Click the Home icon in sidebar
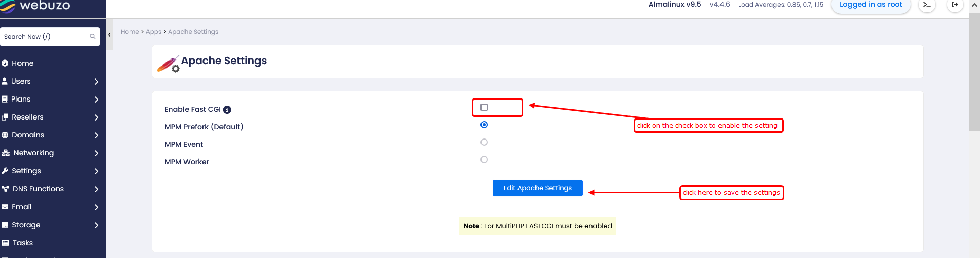 tap(5, 63)
